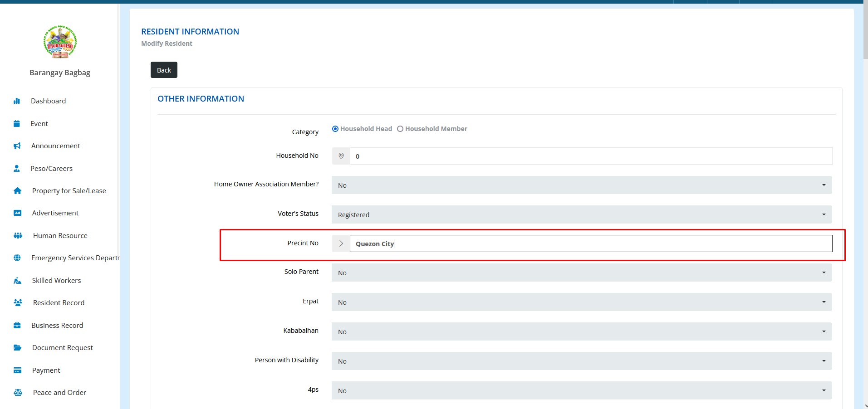
Task: Select the Household Member radio button
Action: pos(400,129)
